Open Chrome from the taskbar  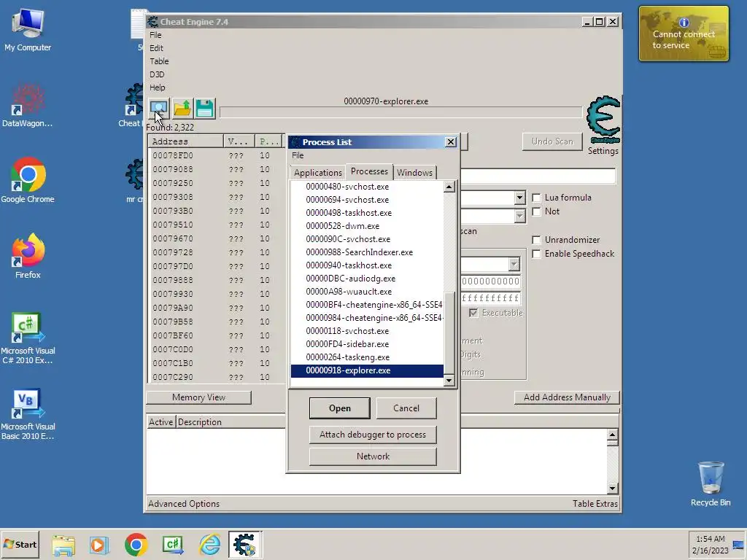point(136,545)
